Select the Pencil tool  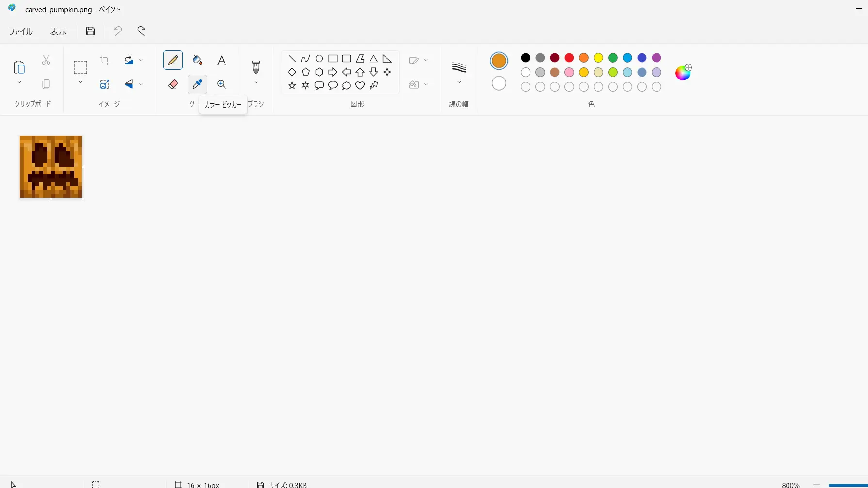(x=173, y=60)
